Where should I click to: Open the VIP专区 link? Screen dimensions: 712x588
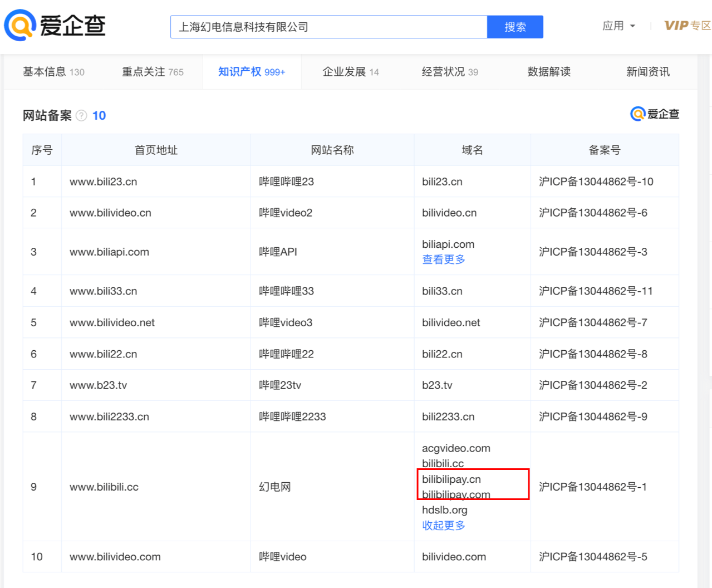coord(688,26)
